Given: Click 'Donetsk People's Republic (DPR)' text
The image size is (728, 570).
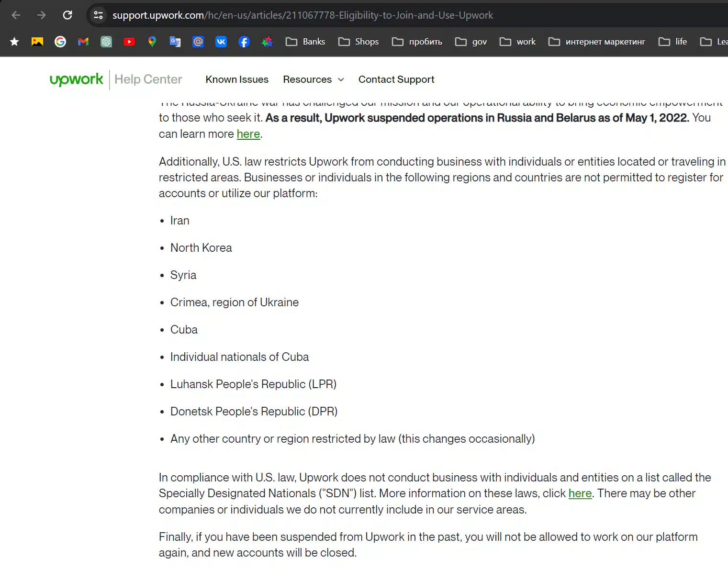Looking at the screenshot, I should pyautogui.click(x=254, y=412).
